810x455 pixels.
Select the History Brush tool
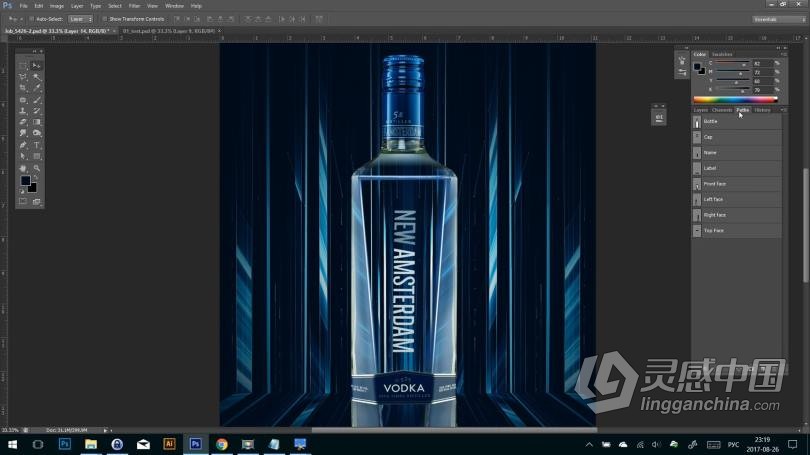(x=36, y=111)
